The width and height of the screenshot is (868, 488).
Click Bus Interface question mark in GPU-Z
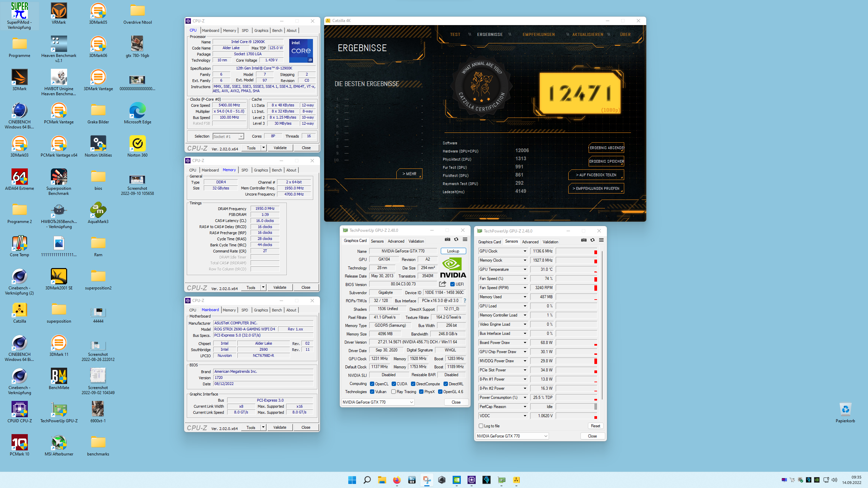(x=465, y=301)
